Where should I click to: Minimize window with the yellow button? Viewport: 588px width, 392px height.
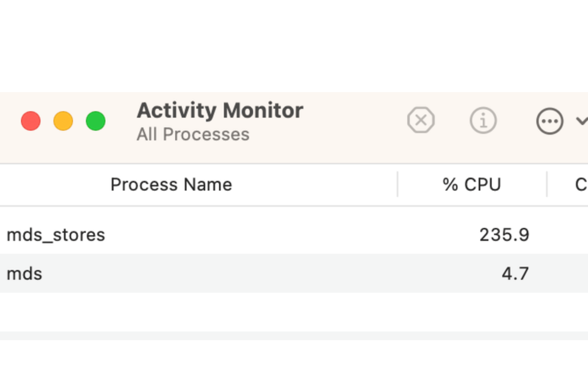pos(63,121)
